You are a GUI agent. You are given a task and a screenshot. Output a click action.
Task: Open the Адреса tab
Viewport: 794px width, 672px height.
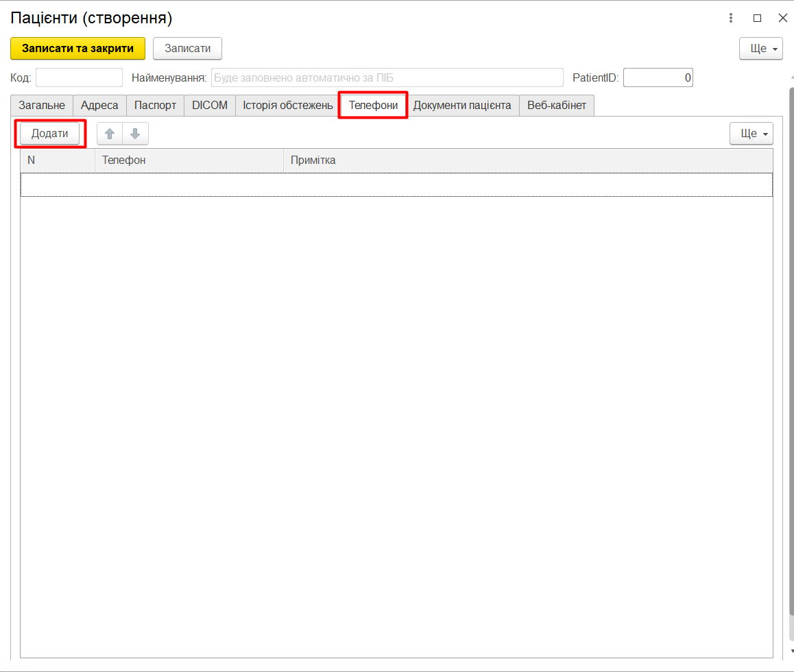click(x=99, y=106)
